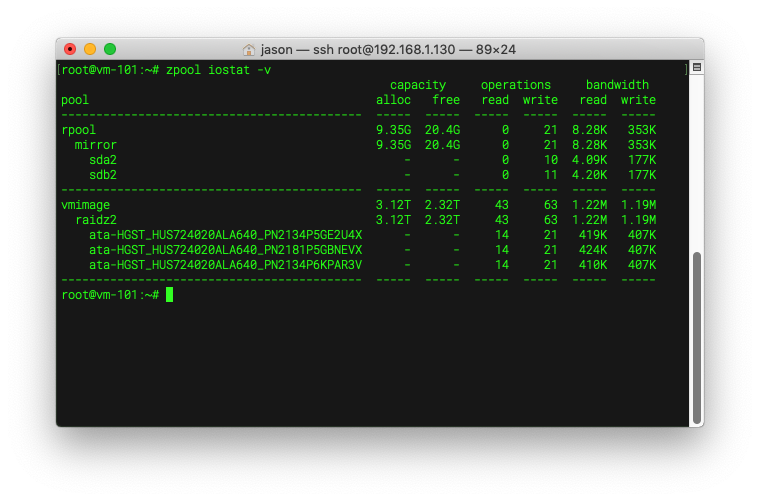Click the 'rpool' pool name
The image size is (760, 501).
79,130
